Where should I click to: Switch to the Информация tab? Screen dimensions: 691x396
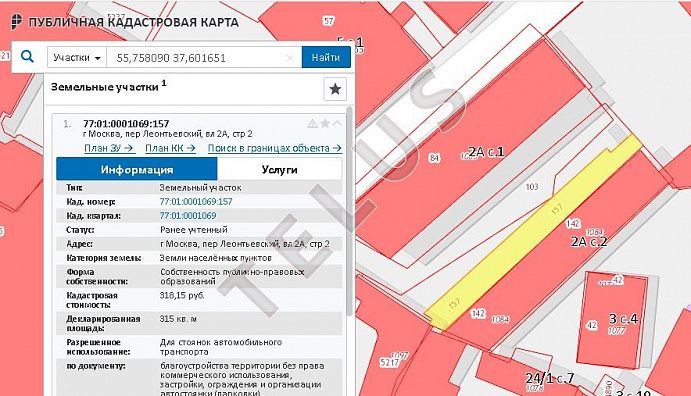pos(137,169)
